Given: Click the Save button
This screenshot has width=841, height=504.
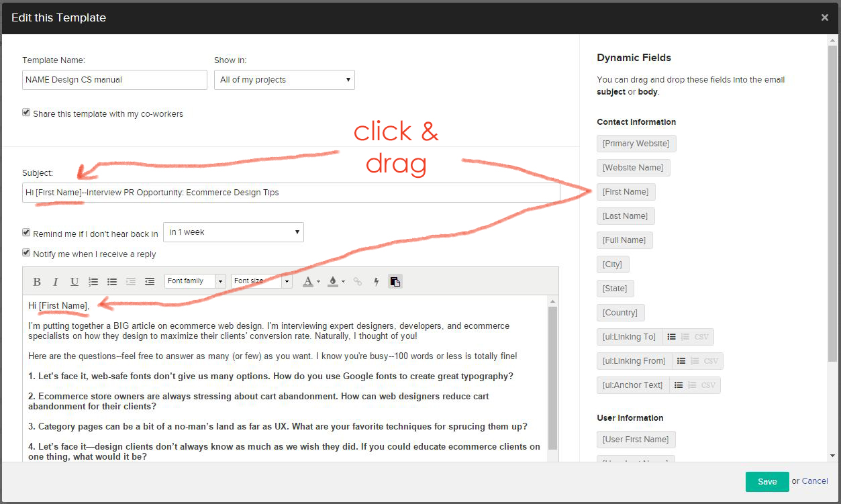Looking at the screenshot, I should (767, 482).
